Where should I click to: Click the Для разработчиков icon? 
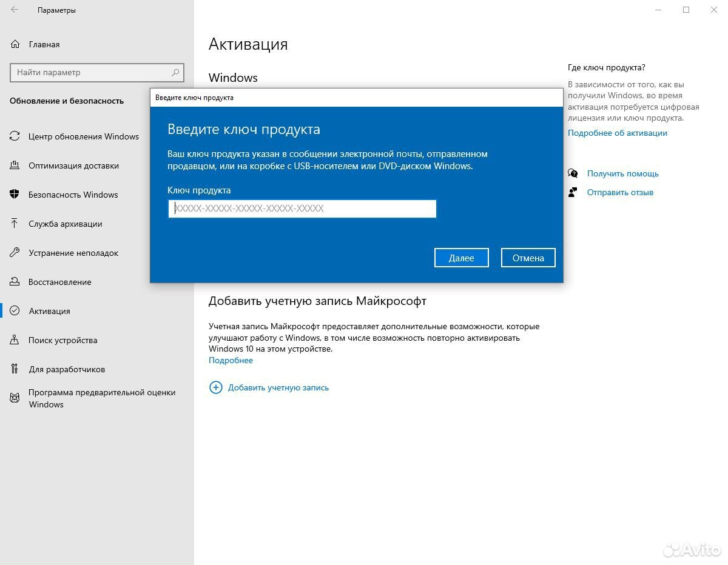click(15, 369)
